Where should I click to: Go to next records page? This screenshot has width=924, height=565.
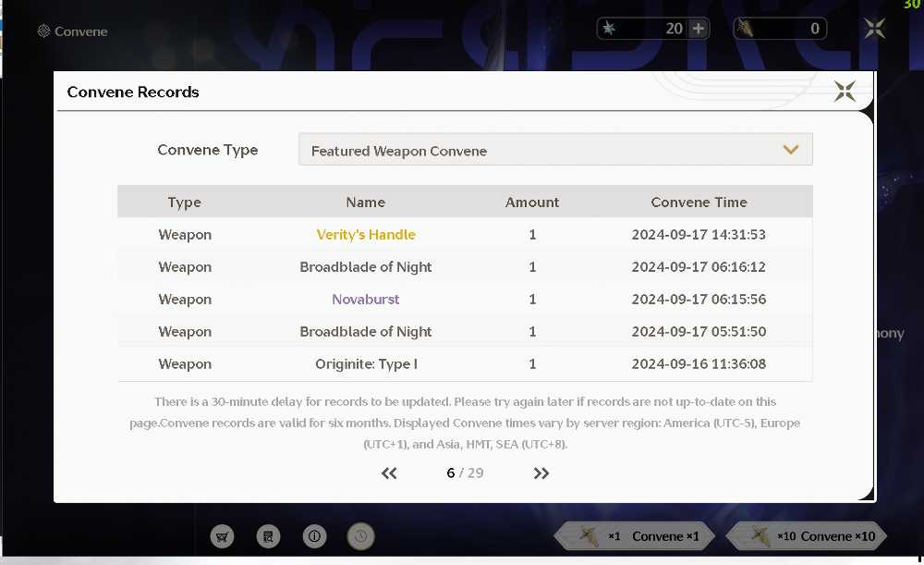click(541, 473)
